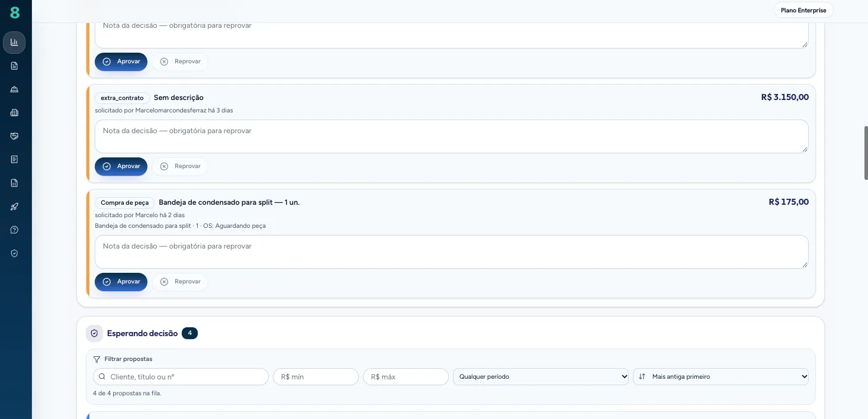
Task: Reject the R$ 3.150,00 extra_contrato request
Action: (180, 166)
